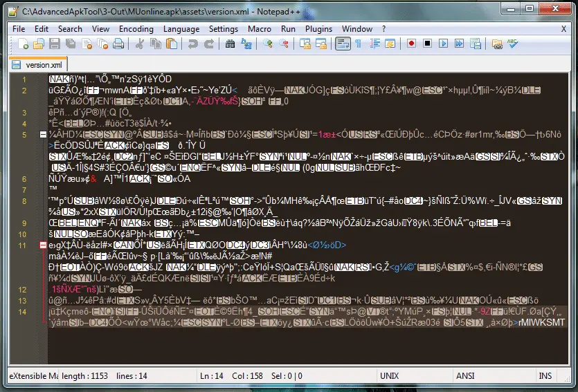Open the Settings menu
The image size is (578, 392).
224,29
